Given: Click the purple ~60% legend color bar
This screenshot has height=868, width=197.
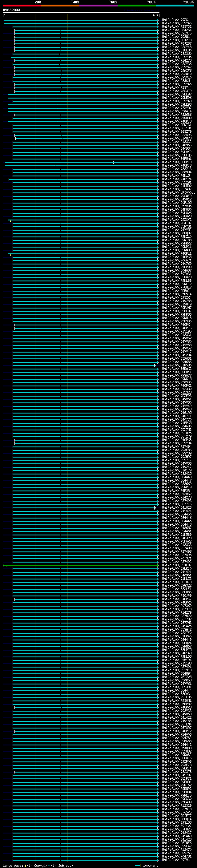Looking at the screenshot, I should (x=99, y=6).
